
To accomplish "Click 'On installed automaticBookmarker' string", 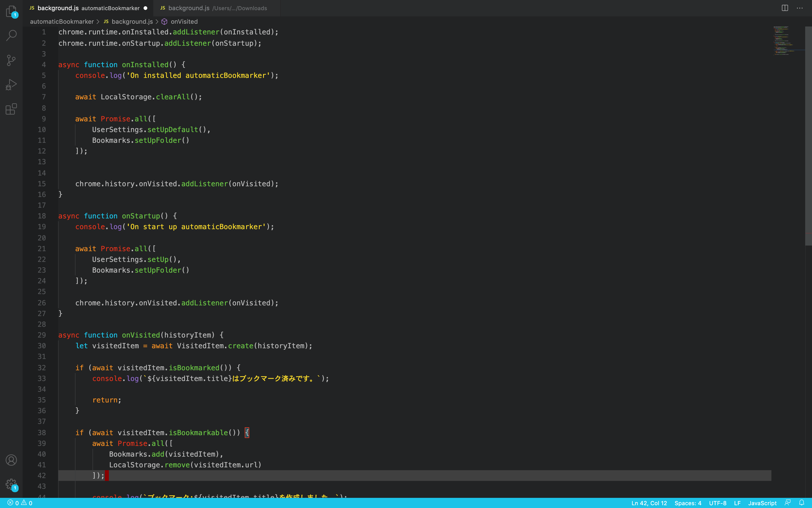I will coord(198,75).
